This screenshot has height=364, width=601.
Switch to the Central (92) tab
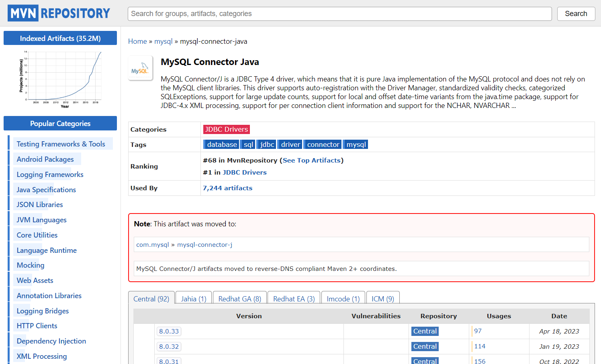[151, 299]
